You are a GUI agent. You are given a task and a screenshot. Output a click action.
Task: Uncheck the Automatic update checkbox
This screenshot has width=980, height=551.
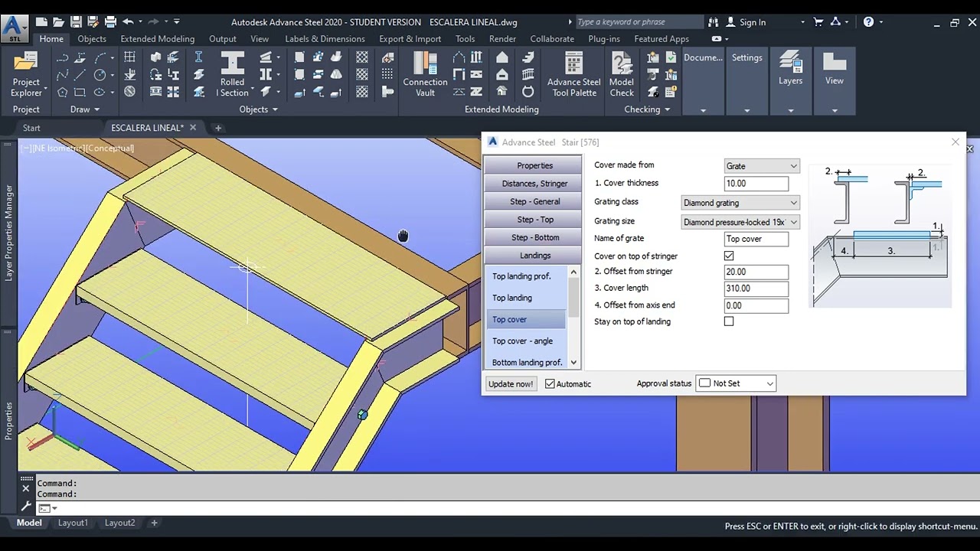point(550,383)
